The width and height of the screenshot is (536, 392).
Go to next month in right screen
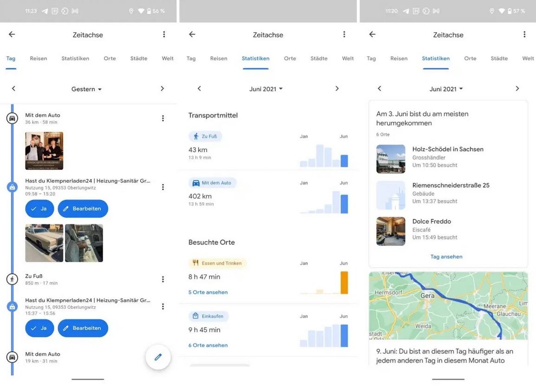coord(517,89)
